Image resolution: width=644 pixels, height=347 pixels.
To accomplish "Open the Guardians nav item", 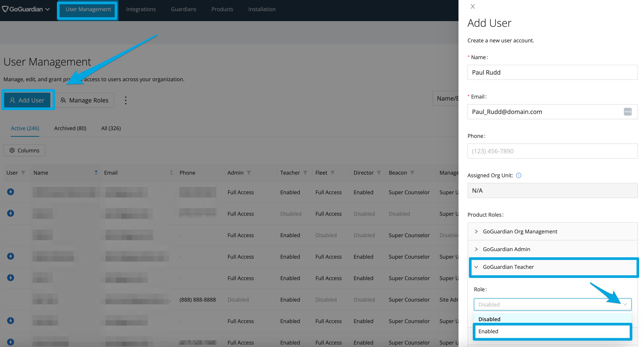I will click(183, 9).
